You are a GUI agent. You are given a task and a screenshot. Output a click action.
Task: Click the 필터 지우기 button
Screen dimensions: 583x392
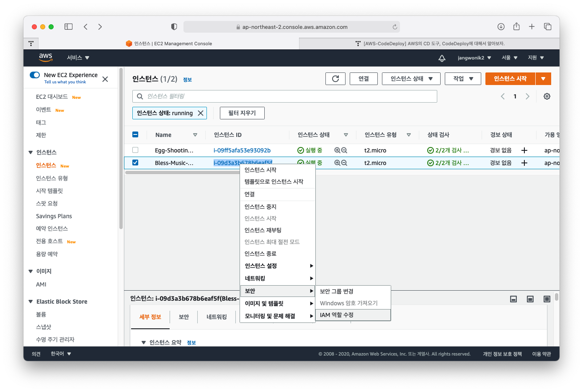coord(242,113)
